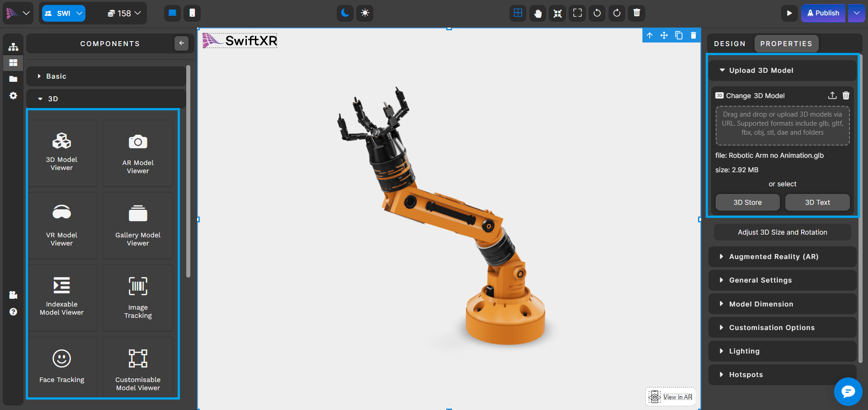Open the 3D Store
This screenshot has height=410, width=868.
point(747,203)
